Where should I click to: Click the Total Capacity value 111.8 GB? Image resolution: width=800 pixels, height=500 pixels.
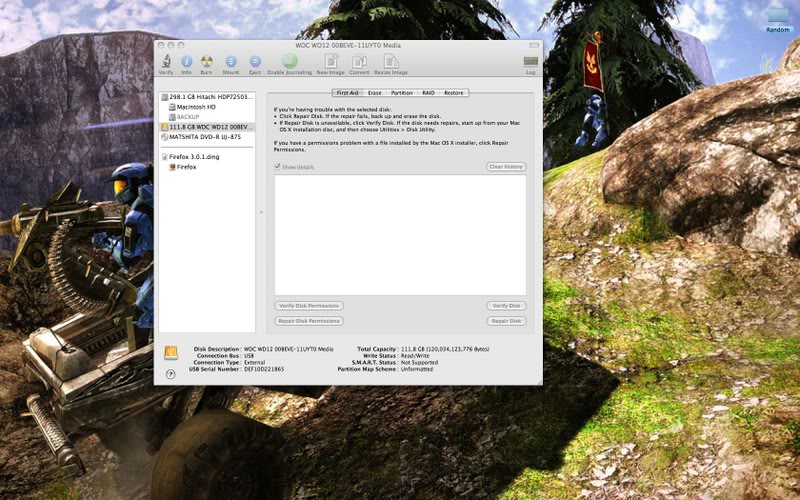445,349
